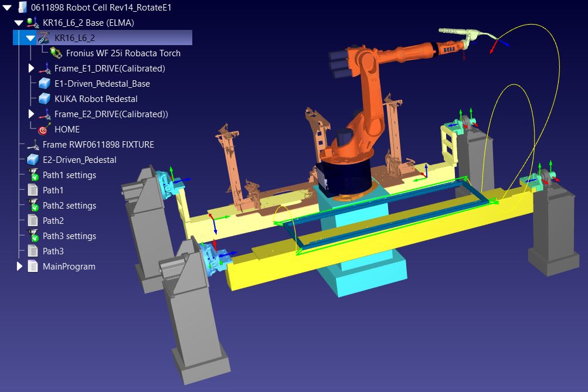
Task: Select E2-Driven_Pedestal item in tree
Action: point(79,160)
